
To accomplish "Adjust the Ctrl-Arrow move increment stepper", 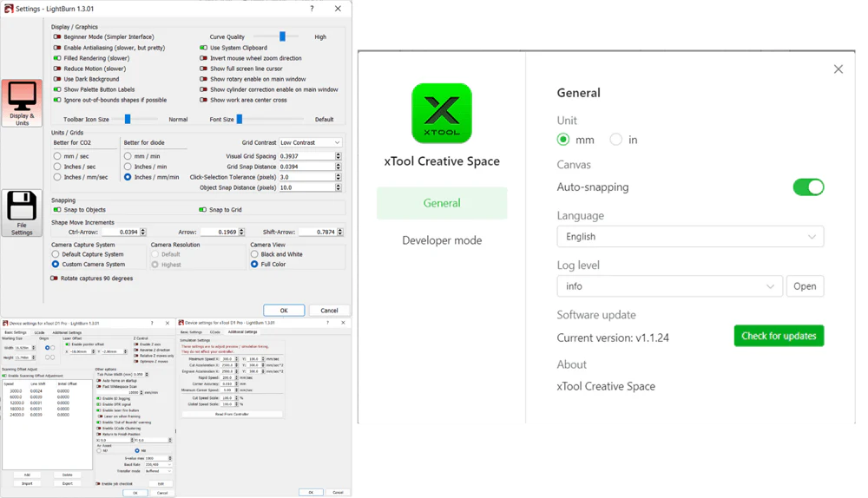I will [x=143, y=232].
